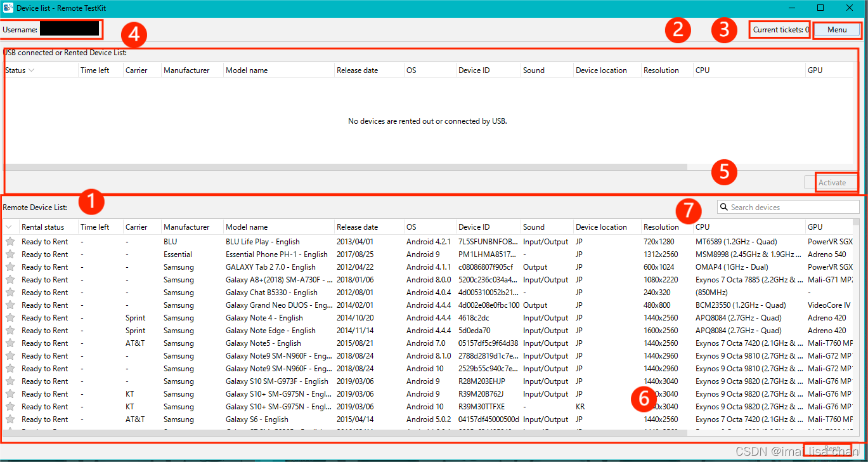Click 'Current tickets: 0' label
The height and width of the screenshot is (462, 868).
point(781,30)
